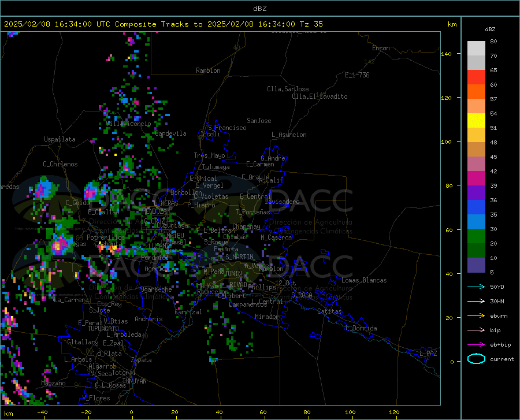Image resolution: width=520 pixels, height=420 pixels.
Task: Click the cyan ellipse 'current' icon in legend
Action: (x=476, y=359)
